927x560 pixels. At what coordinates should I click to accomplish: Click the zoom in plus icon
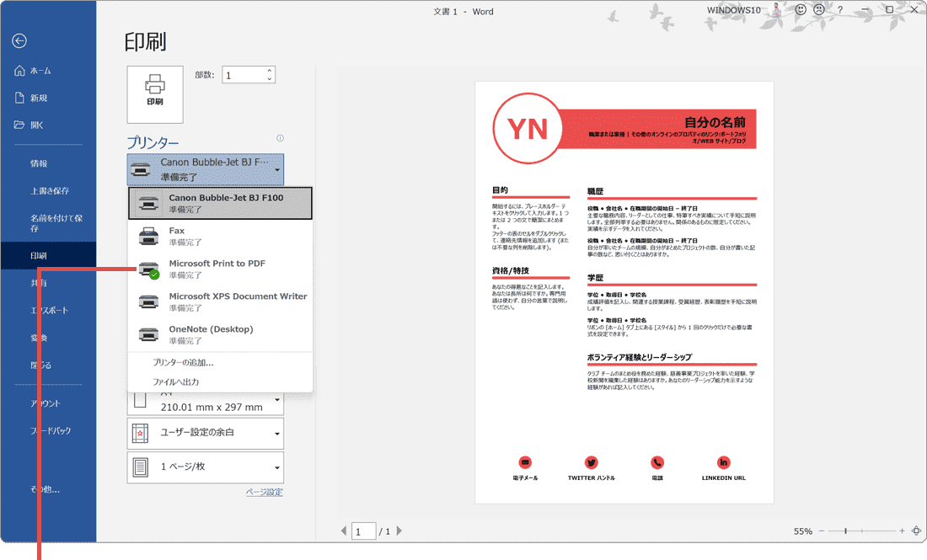900,531
